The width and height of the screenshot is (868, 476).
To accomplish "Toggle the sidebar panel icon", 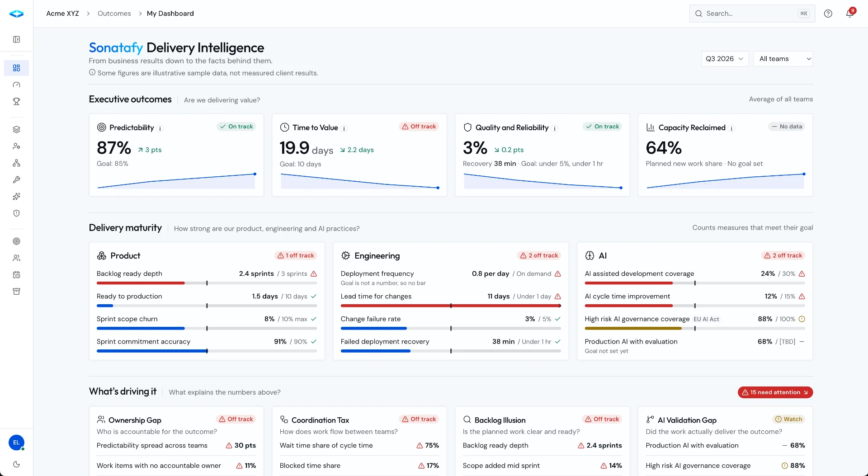I will coord(16,39).
